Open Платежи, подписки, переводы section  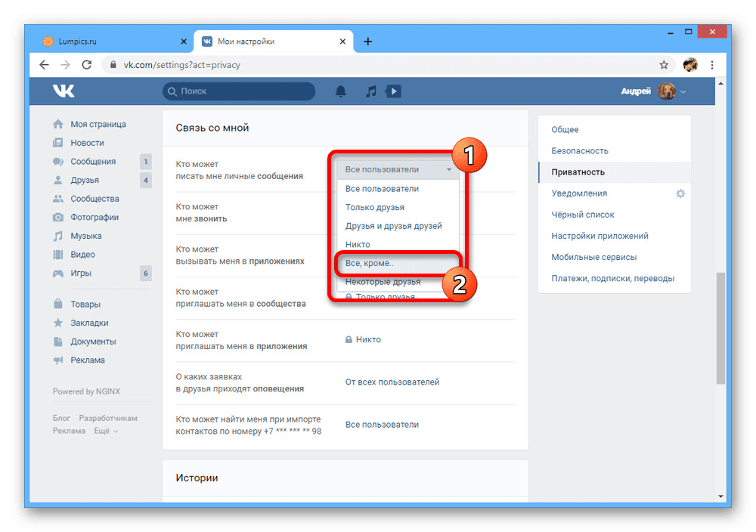click(615, 278)
